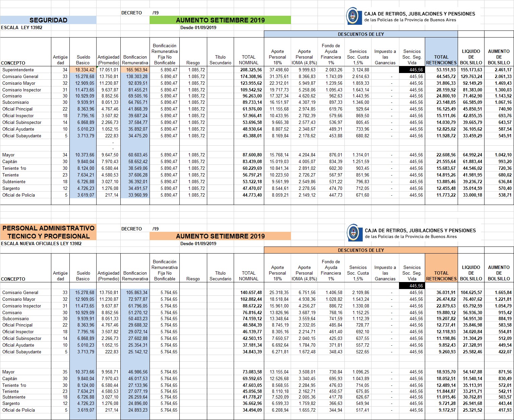Click Comisario General liquido 104.625,57
The image size is (514, 420).
point(471,292)
